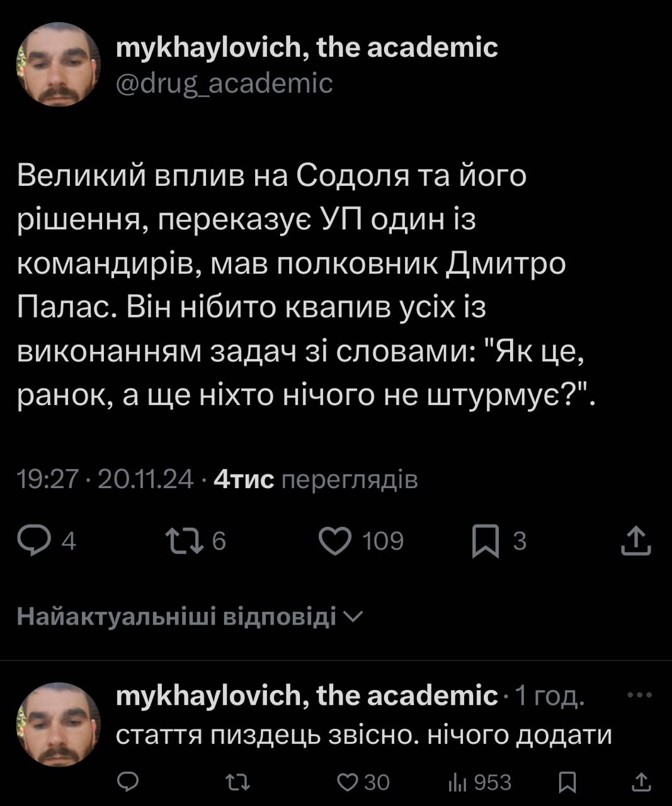Open the reply author's name link
The image size is (672, 806).
307,696
